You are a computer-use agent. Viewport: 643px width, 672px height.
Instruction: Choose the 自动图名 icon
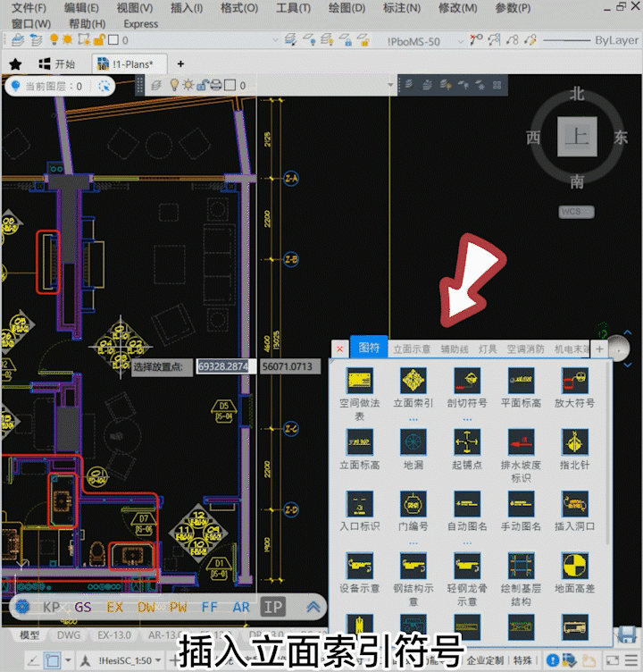pyautogui.click(x=467, y=504)
